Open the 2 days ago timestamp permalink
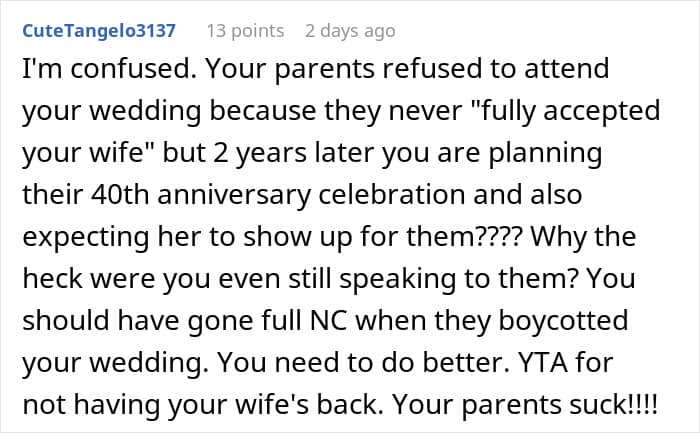Image resolution: width=700 pixels, height=433 pixels. pyautogui.click(x=350, y=31)
